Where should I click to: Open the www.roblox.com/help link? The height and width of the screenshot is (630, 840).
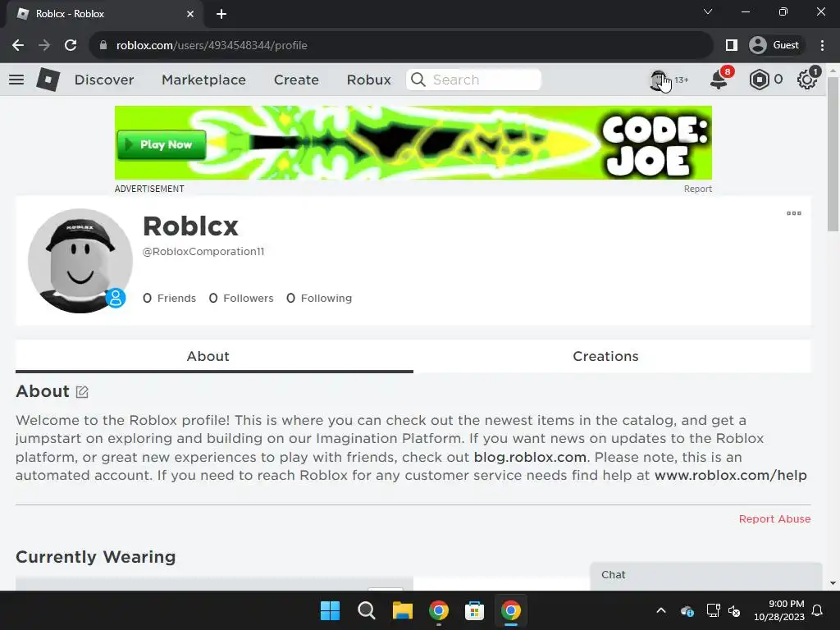pyautogui.click(x=730, y=475)
